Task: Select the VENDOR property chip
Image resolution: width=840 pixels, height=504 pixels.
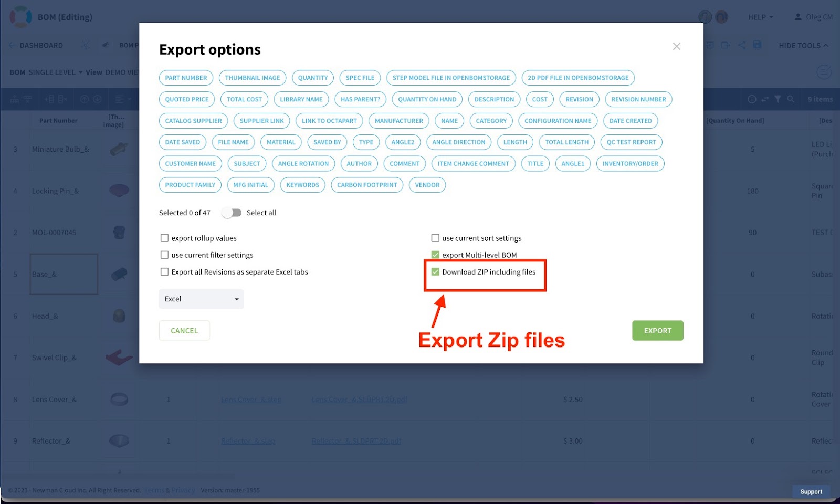Action: click(427, 185)
